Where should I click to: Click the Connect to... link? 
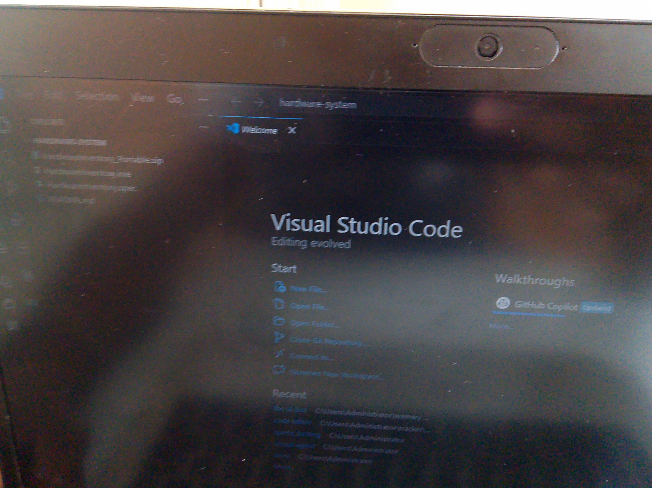point(311,357)
